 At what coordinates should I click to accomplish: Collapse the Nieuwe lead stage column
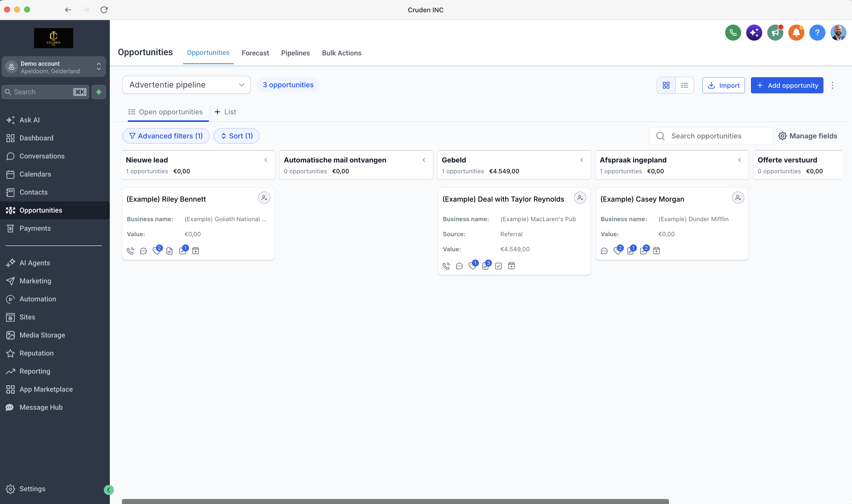[266, 160]
